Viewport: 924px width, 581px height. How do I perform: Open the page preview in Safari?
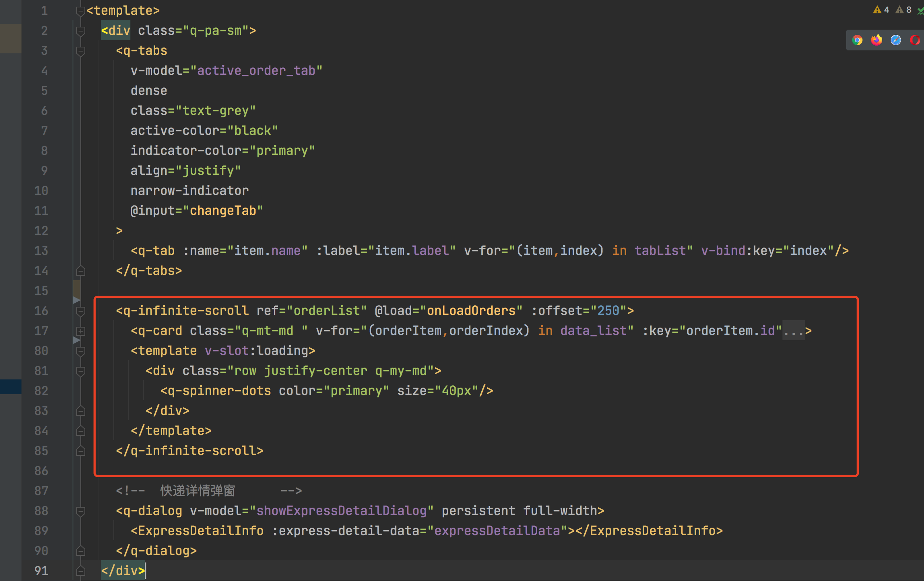coord(895,40)
